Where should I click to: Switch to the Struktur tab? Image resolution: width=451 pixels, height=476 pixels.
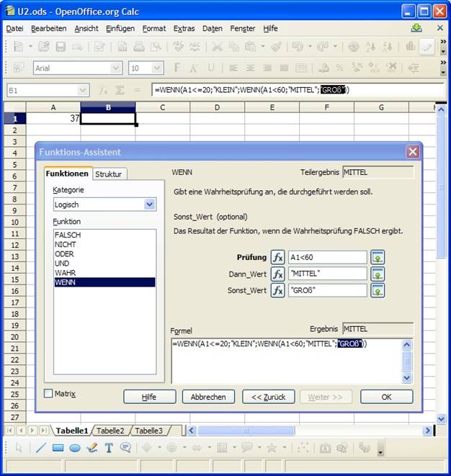coord(109,174)
